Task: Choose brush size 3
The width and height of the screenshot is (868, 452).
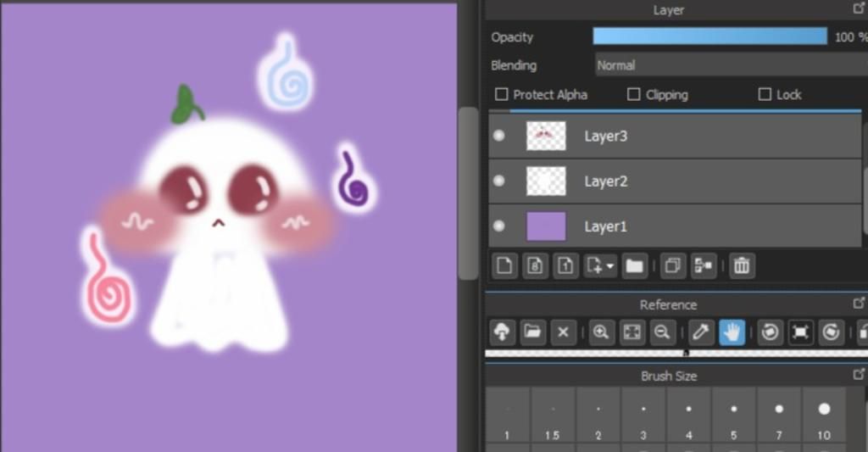Action: [x=644, y=416]
